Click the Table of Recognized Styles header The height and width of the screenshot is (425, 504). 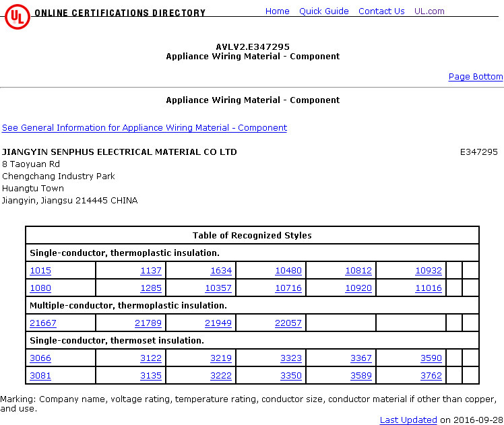click(x=252, y=236)
